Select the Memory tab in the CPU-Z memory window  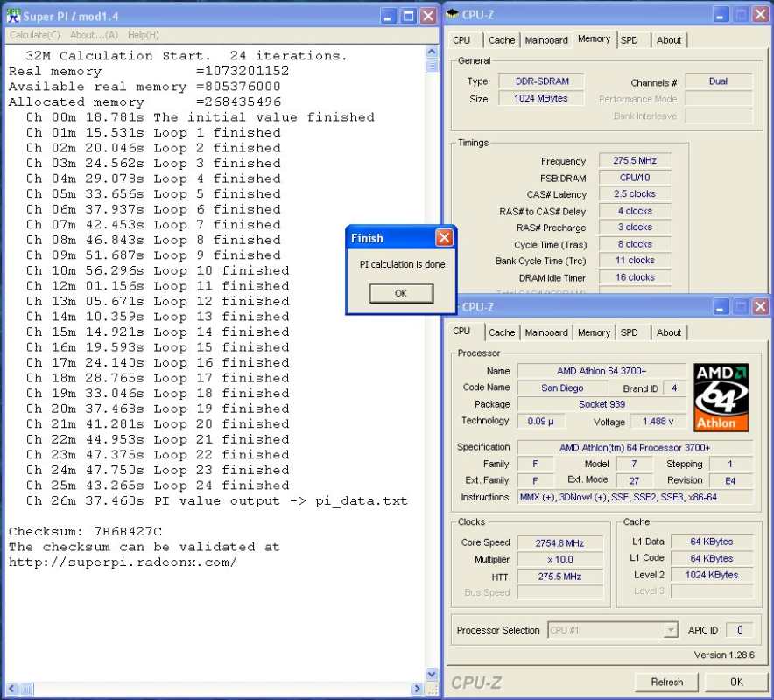click(x=594, y=39)
